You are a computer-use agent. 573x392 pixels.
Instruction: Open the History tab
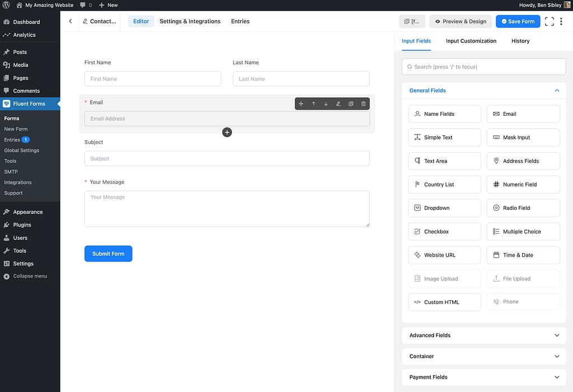click(x=520, y=41)
